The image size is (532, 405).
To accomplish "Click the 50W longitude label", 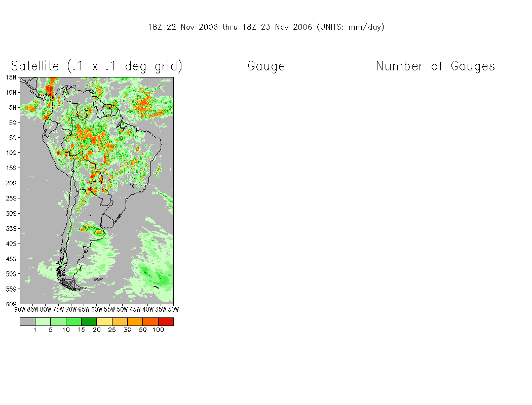I will pyautogui.click(x=122, y=309).
